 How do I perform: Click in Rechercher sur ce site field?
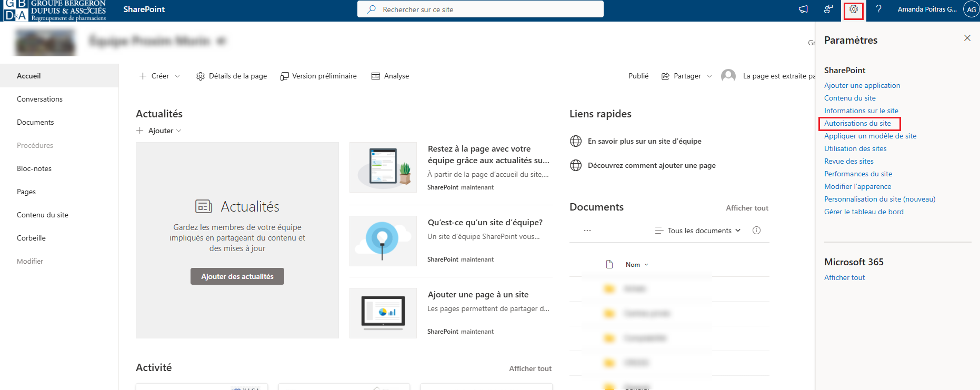coord(481,9)
